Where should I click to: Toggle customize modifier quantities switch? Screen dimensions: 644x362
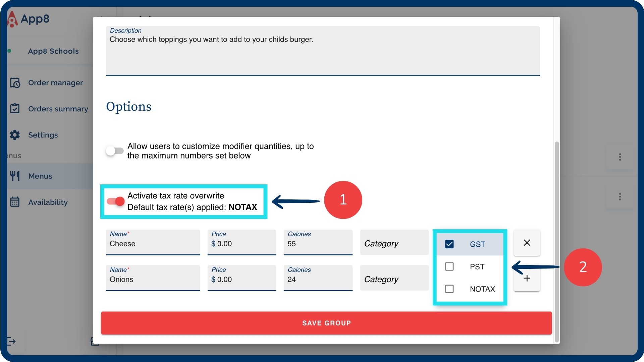coord(115,151)
